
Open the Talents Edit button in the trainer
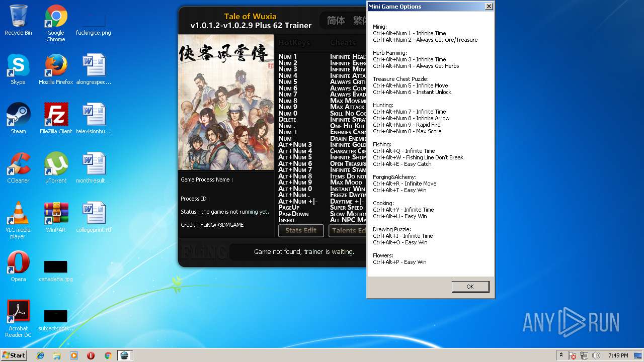[x=347, y=230]
